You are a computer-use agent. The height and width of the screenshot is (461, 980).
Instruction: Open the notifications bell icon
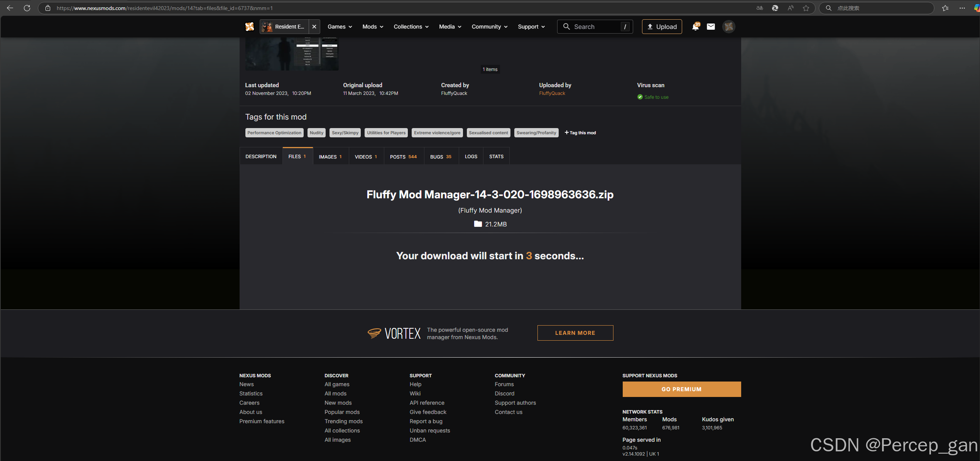click(695, 27)
